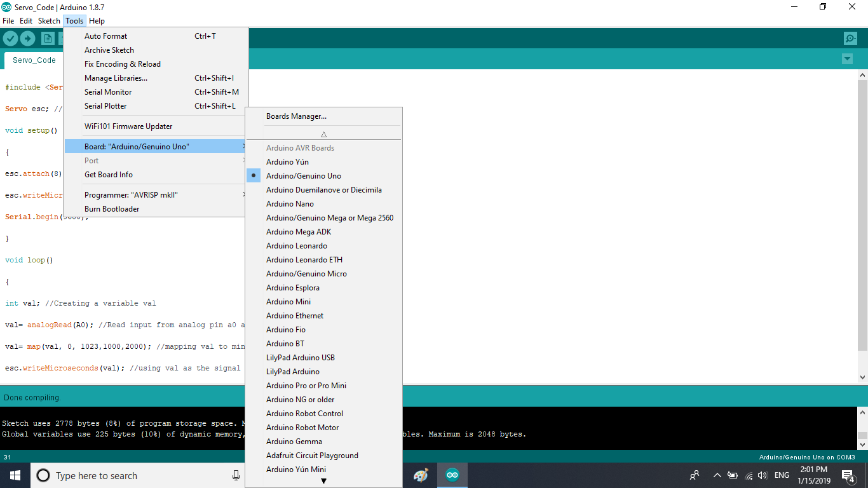Screen dimensions: 868x488
Task: Open the tab options dropdown arrow
Action: pyautogui.click(x=847, y=59)
